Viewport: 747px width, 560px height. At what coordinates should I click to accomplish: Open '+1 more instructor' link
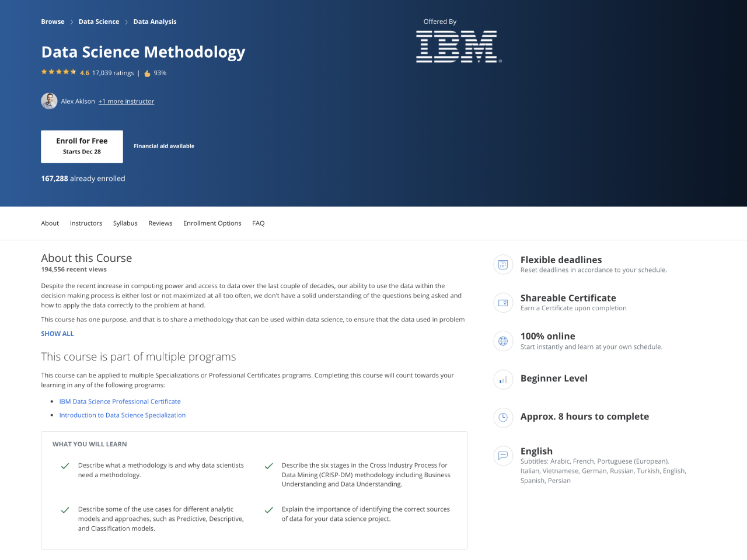[x=126, y=101]
